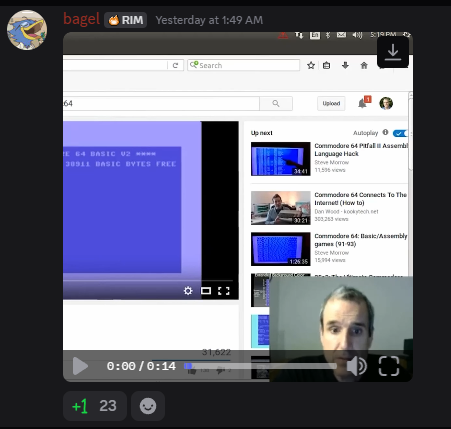The width and height of the screenshot is (451, 429).
Task: Click the browser home icon
Action: [364, 65]
